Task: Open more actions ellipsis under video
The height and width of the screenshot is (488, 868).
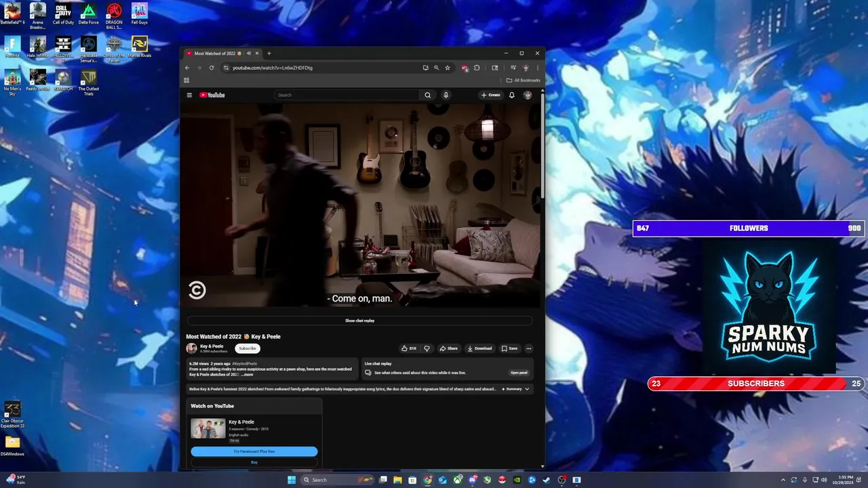Action: click(529, 348)
